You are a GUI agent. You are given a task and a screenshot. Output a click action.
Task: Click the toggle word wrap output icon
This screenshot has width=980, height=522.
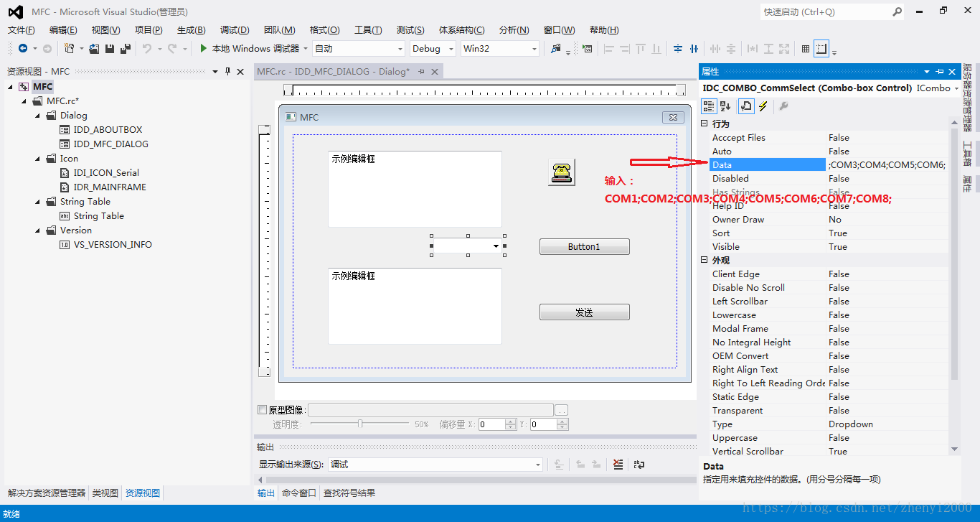point(639,465)
